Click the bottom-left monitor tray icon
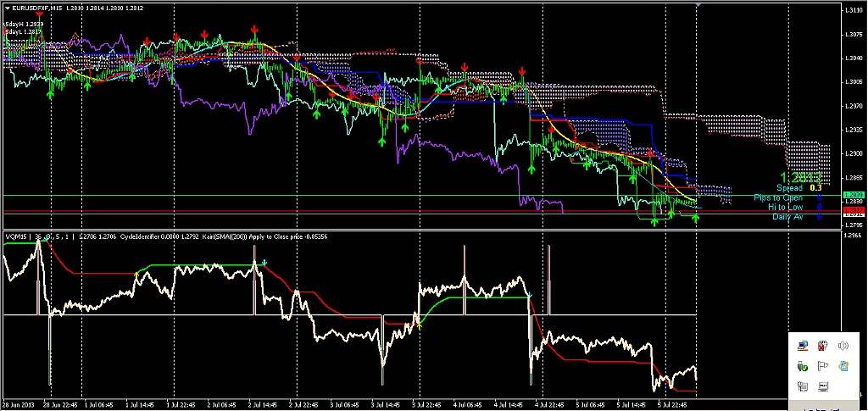This screenshot has width=868, height=411. tap(803, 386)
